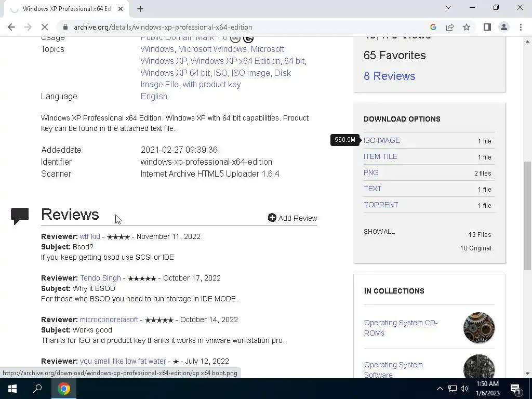
Task: Open Windows XP x64 Edition topic
Action: 235,61
